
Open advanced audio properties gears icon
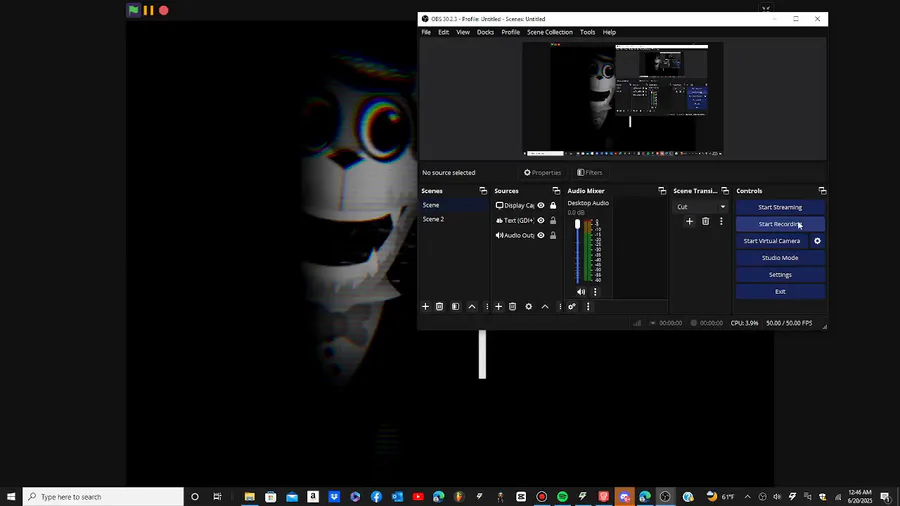pyautogui.click(x=572, y=306)
